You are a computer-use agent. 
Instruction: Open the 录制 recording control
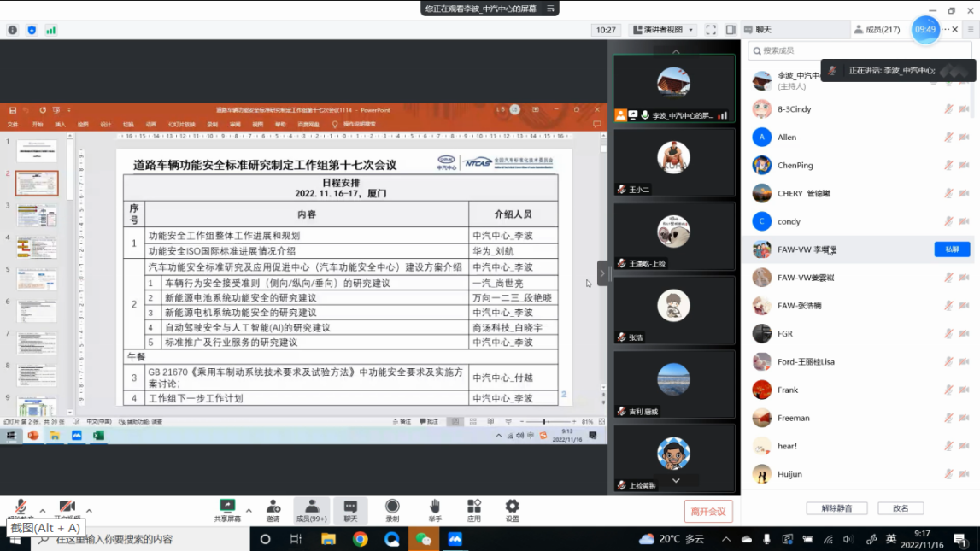click(391, 506)
